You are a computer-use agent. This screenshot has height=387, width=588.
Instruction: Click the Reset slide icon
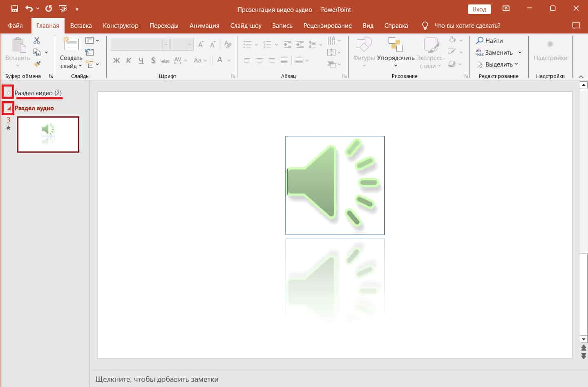(90, 52)
